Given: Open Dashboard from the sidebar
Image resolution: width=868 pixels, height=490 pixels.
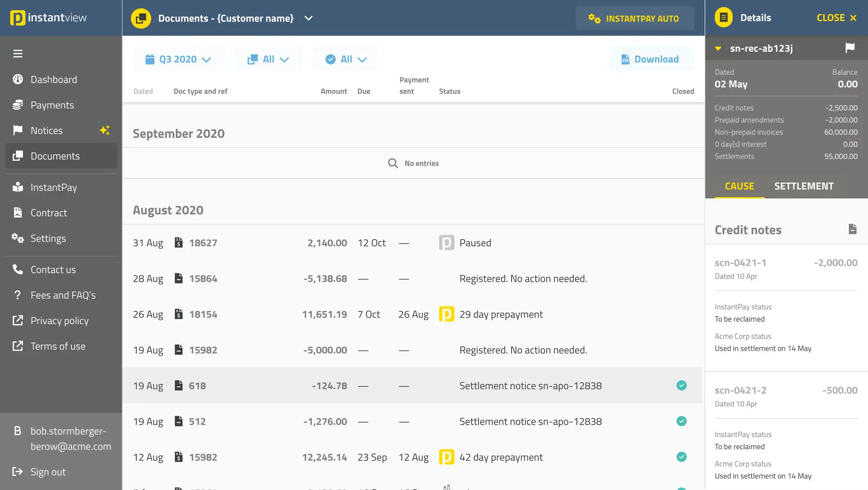Looking at the screenshot, I should click(x=54, y=79).
